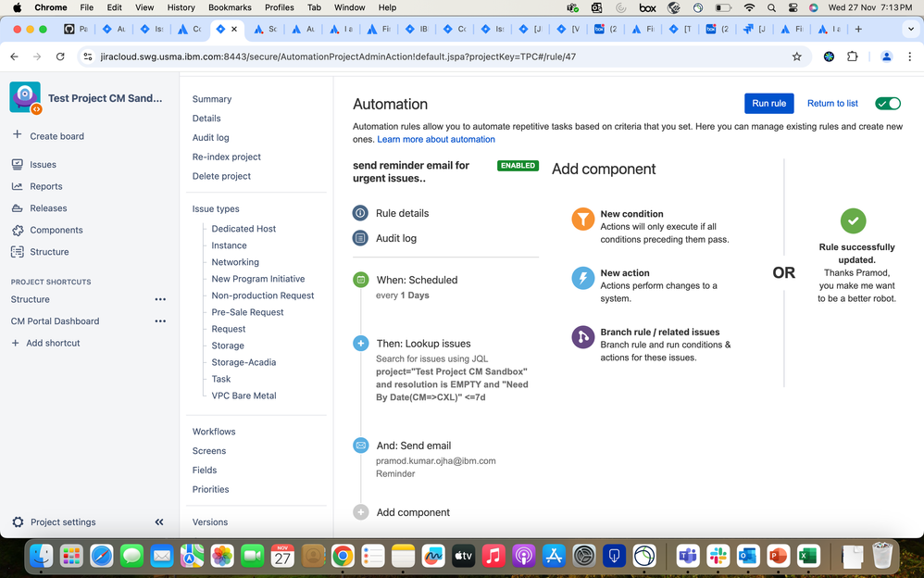Open the Issues sidebar icon

(18, 165)
